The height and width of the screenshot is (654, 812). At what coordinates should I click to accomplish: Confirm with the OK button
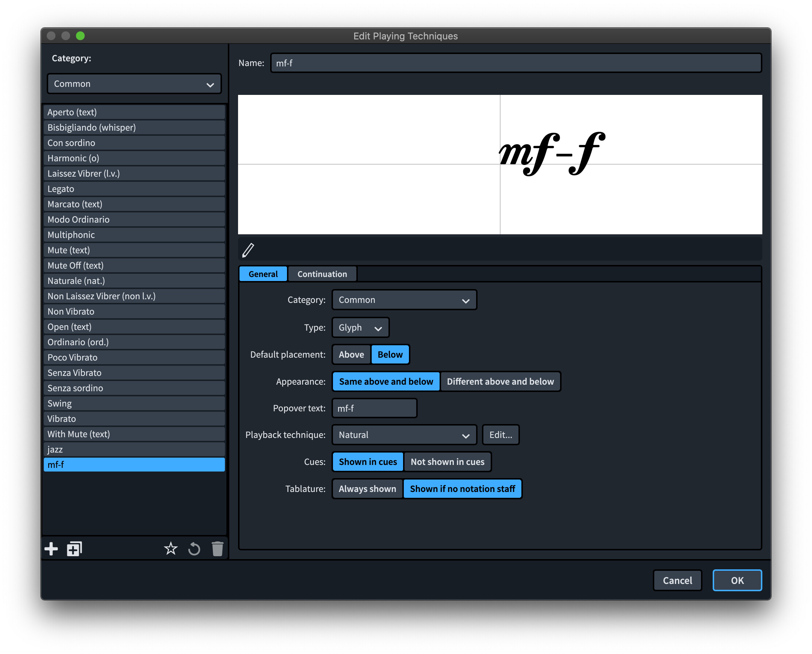tap(737, 580)
